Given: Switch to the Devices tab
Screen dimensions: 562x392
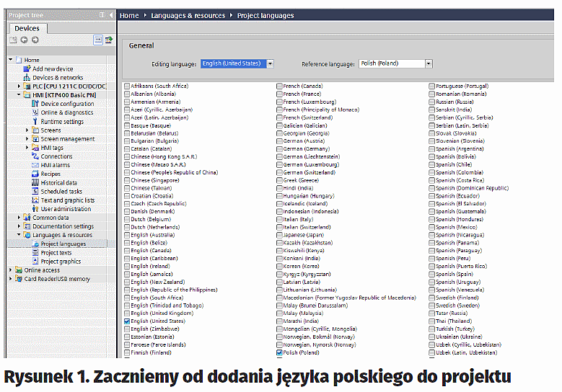Looking at the screenshot, I should (27, 28).
